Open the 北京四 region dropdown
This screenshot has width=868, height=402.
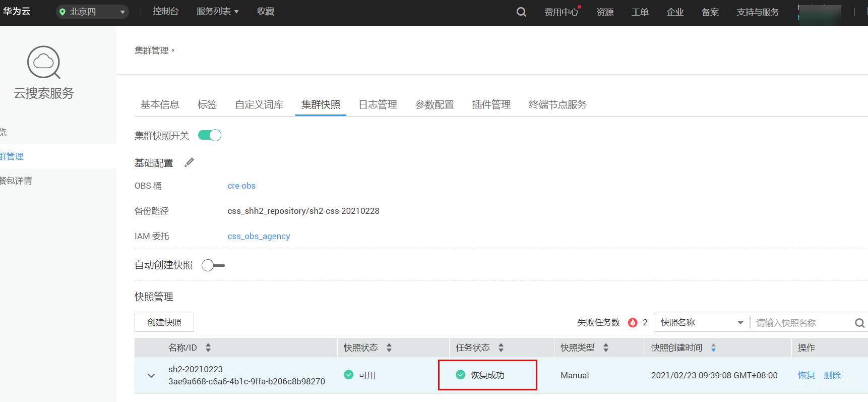pos(92,12)
